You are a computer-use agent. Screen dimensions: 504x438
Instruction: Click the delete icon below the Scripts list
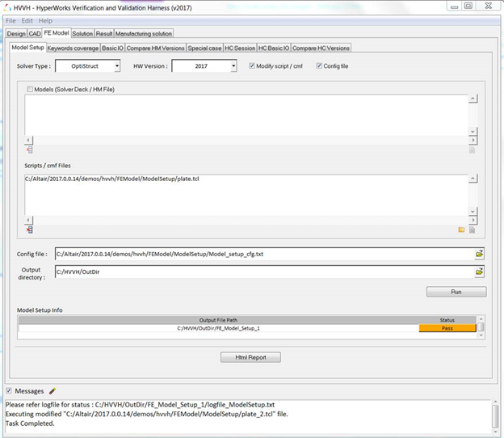coord(29,230)
